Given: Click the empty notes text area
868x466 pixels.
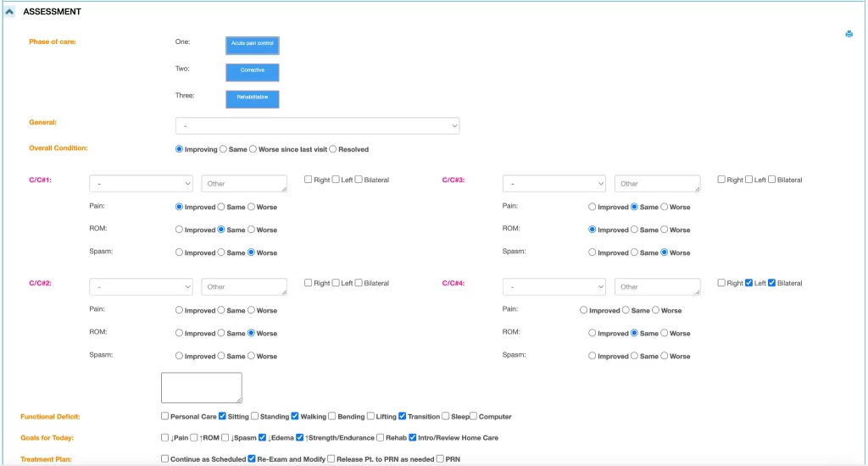Looking at the screenshot, I should pos(202,387).
